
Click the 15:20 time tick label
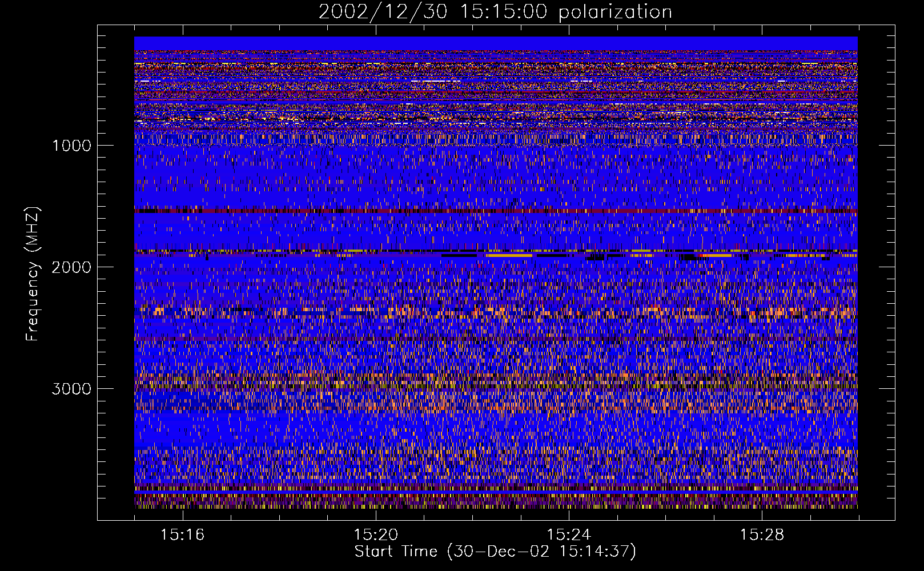375,535
